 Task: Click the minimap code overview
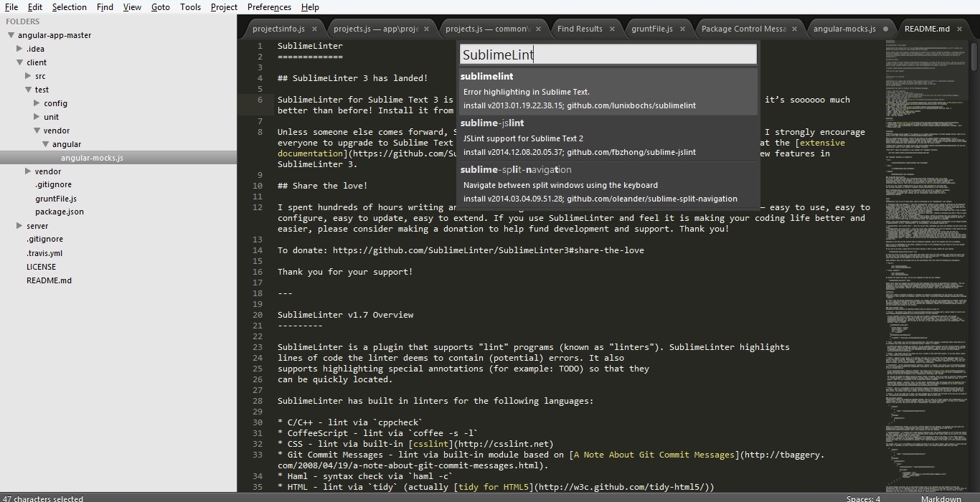tap(926, 265)
